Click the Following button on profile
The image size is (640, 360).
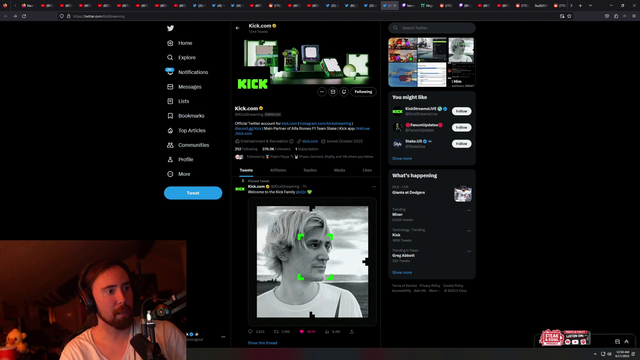pyautogui.click(x=363, y=92)
